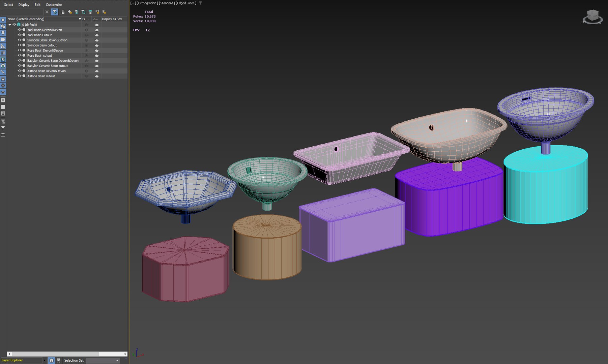
Task: Collapse the 0 (default) layer tree
Action: [10, 25]
